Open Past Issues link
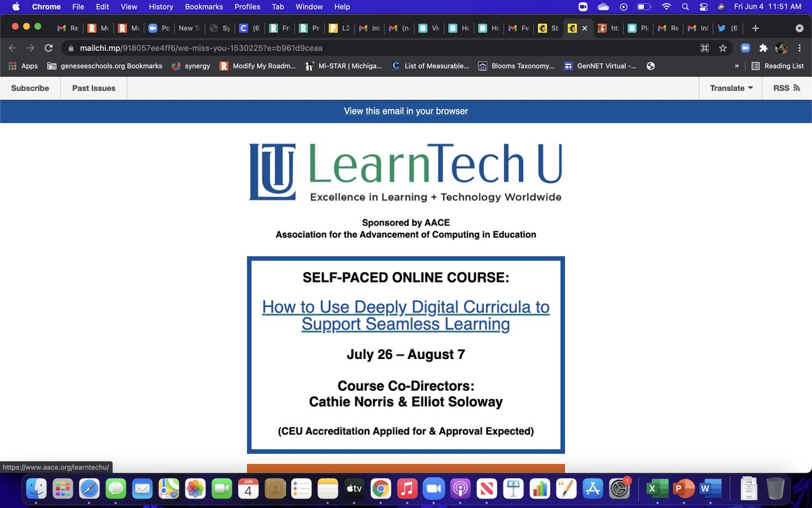Image resolution: width=812 pixels, height=508 pixels. (94, 88)
